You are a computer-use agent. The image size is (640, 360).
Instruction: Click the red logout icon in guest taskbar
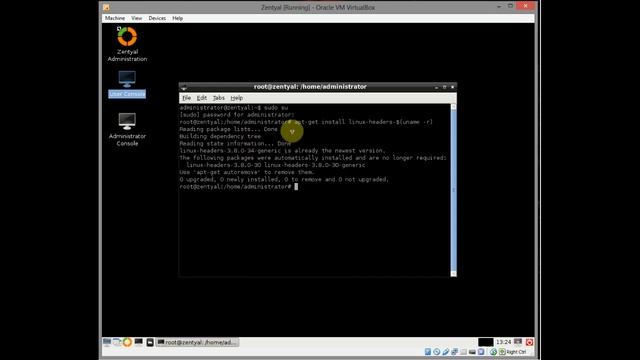(x=529, y=342)
